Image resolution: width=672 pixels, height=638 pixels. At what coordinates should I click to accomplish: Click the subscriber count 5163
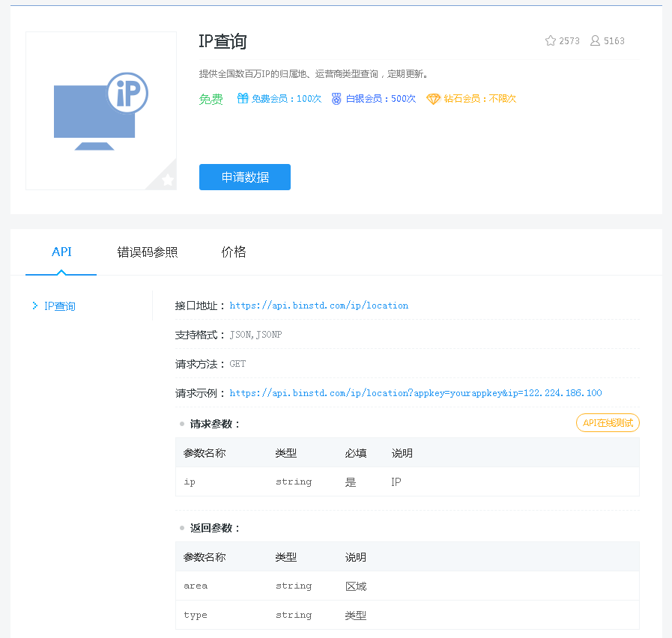(614, 40)
